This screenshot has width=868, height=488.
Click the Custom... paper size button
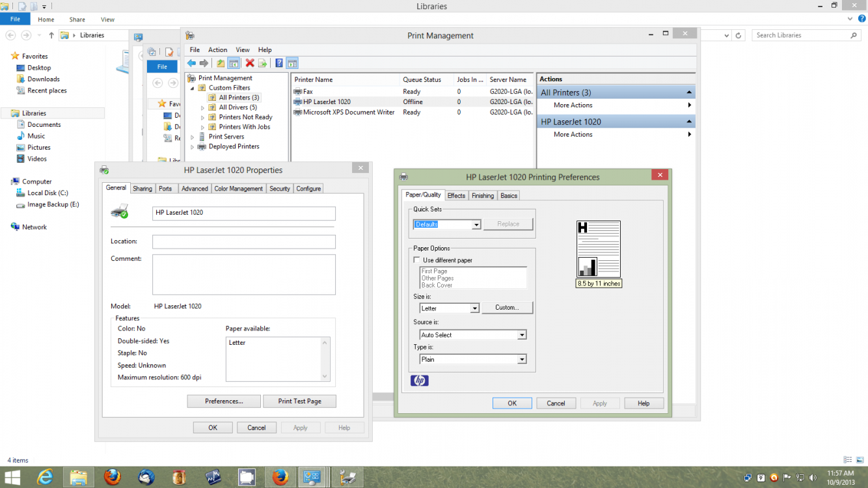coord(507,308)
